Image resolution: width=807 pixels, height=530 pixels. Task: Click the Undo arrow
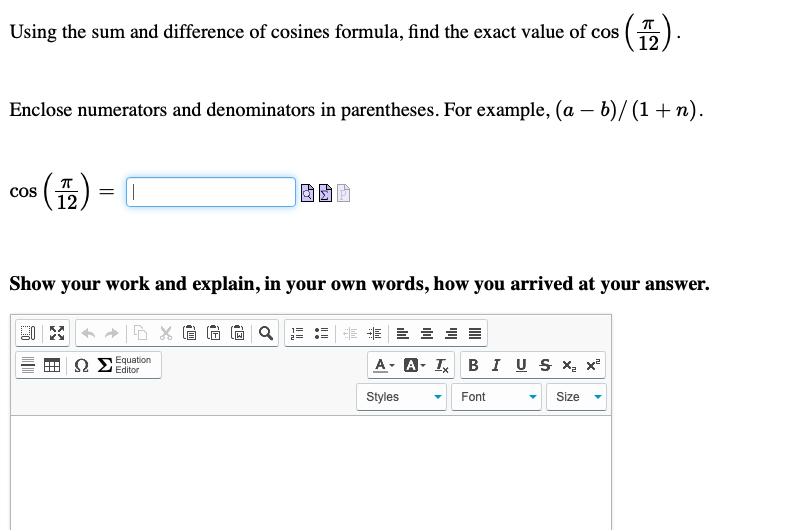(89, 333)
